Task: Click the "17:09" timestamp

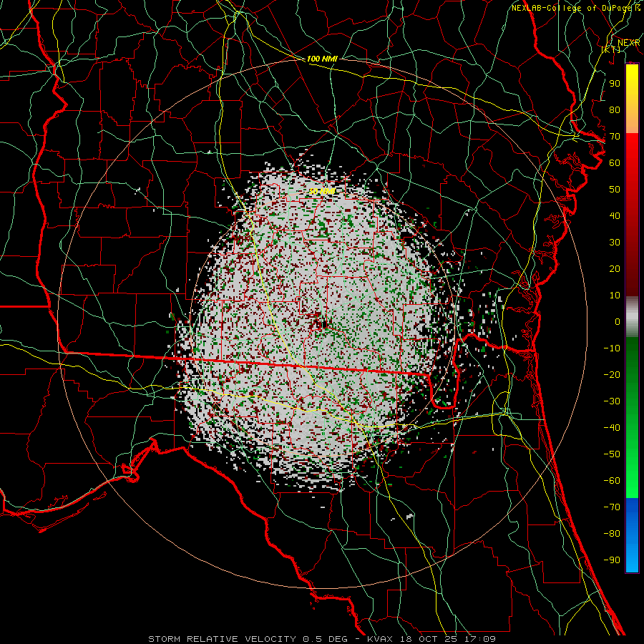Action: (x=479, y=639)
